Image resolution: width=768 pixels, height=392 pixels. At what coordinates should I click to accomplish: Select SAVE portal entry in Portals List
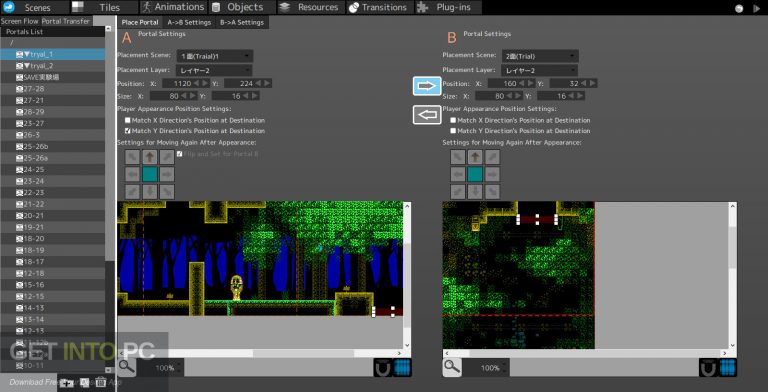pos(52,77)
